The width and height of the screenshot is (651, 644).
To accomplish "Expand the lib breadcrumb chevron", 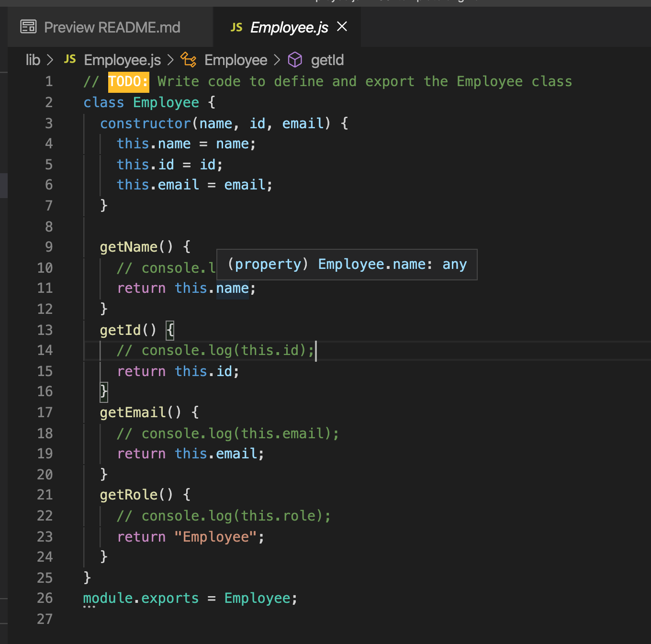I will (50, 60).
